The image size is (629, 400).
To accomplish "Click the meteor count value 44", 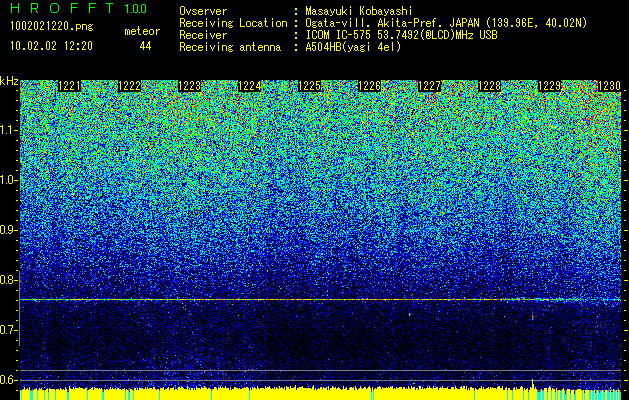I will coord(145,46).
